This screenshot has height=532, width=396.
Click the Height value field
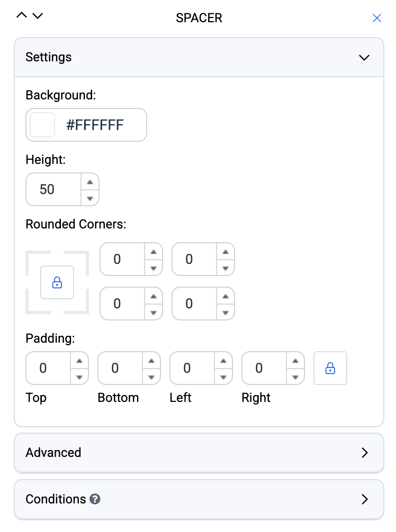(x=53, y=189)
